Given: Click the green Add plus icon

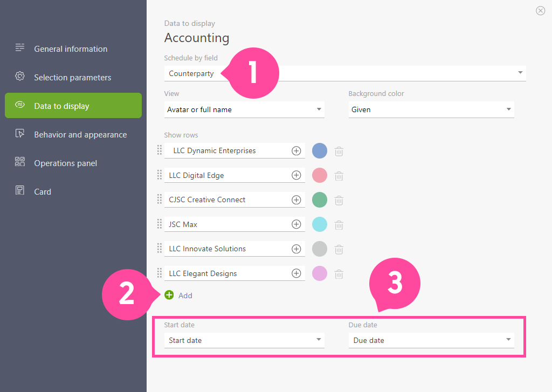Looking at the screenshot, I should (x=169, y=295).
